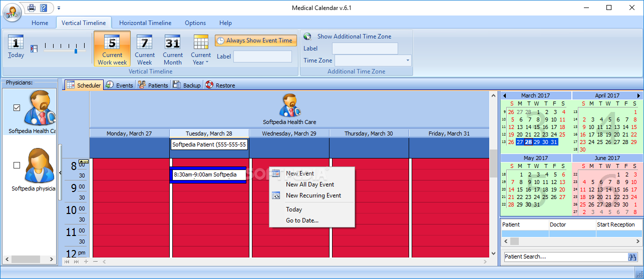Go to next month in mini calendar
Image resolution: width=644 pixels, height=279 pixels.
click(638, 95)
